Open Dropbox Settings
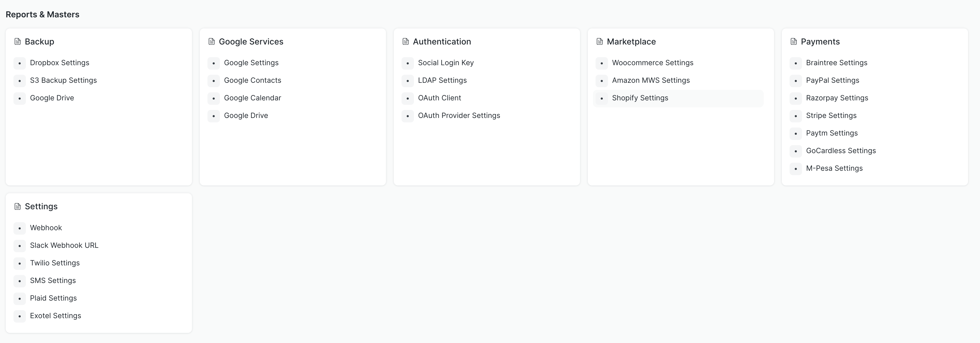This screenshot has height=343, width=980. [x=59, y=63]
